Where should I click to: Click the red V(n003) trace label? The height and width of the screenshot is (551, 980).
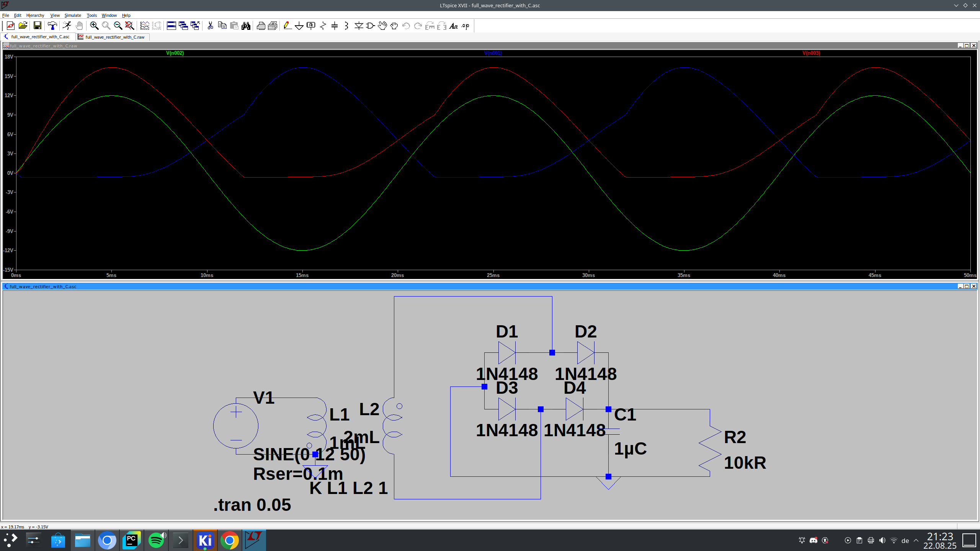tap(811, 53)
